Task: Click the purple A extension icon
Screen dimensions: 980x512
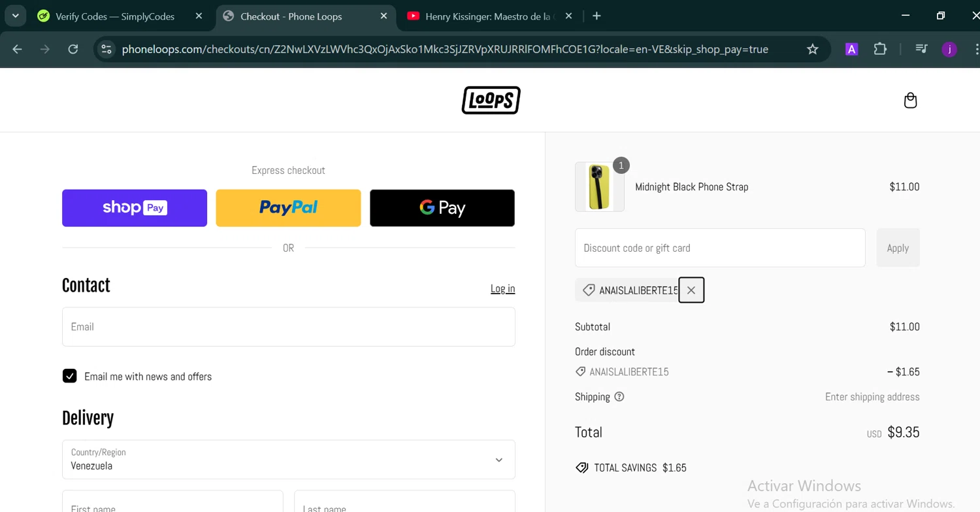Action: [851, 49]
